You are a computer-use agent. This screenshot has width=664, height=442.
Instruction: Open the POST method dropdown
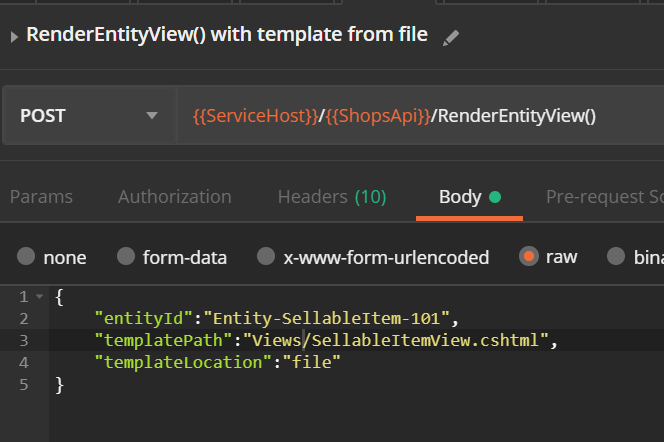click(89, 115)
